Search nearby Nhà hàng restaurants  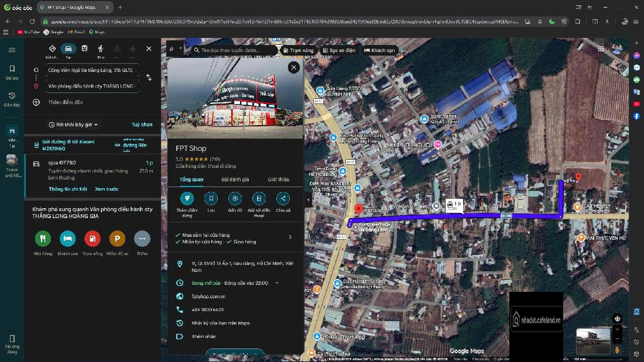point(43,239)
